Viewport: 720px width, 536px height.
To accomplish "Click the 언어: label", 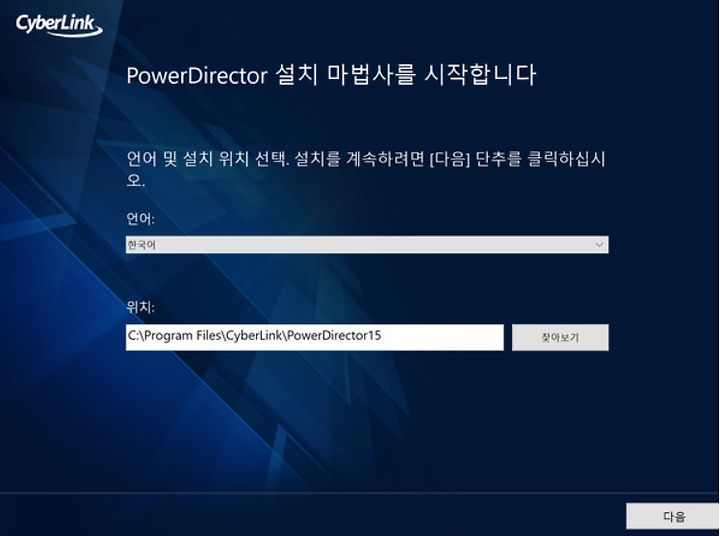I will (141, 219).
